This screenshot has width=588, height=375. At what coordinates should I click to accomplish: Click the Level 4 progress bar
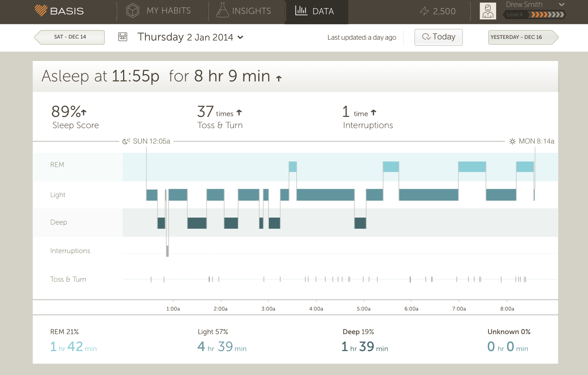[x=534, y=15]
